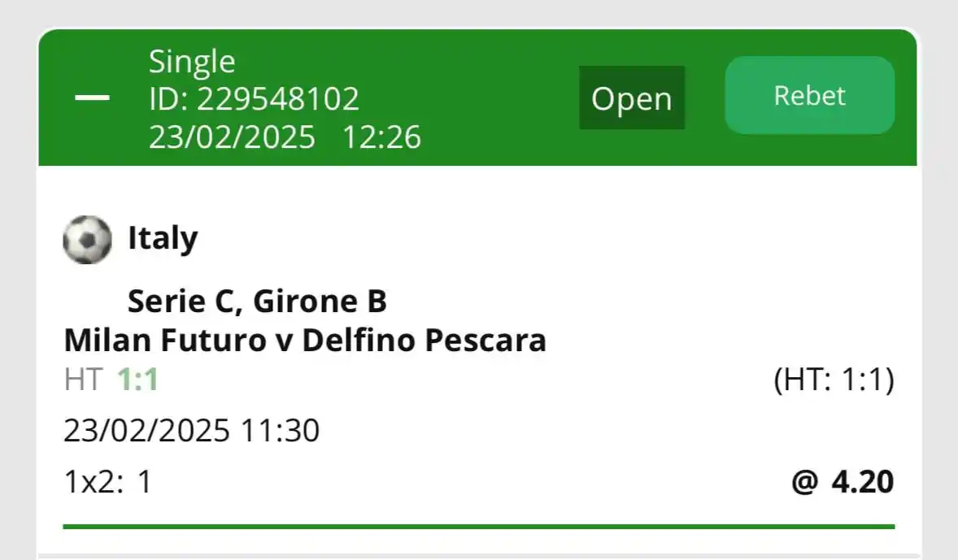Open the Serie C, Girone B league
Image resolution: width=958 pixels, height=560 pixels.
pos(259,300)
